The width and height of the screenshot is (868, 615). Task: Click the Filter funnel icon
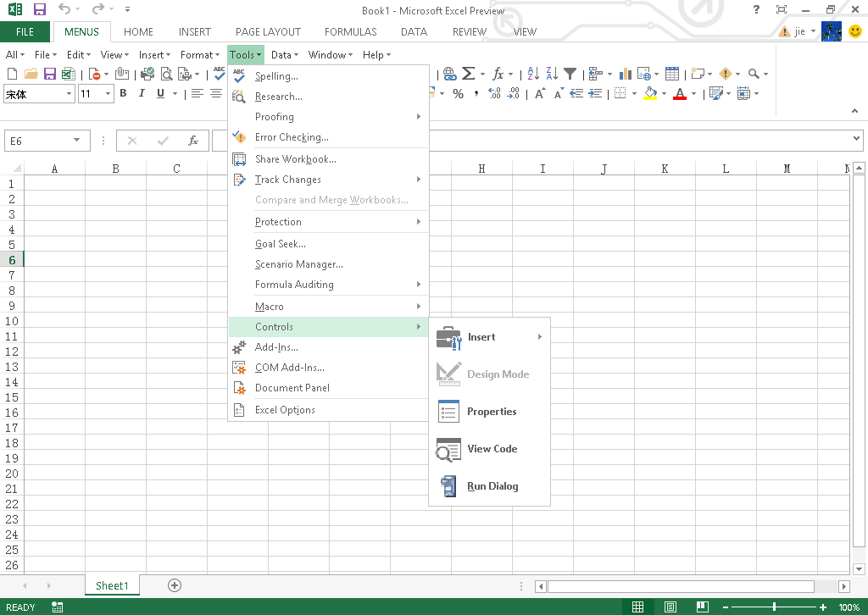coord(570,74)
